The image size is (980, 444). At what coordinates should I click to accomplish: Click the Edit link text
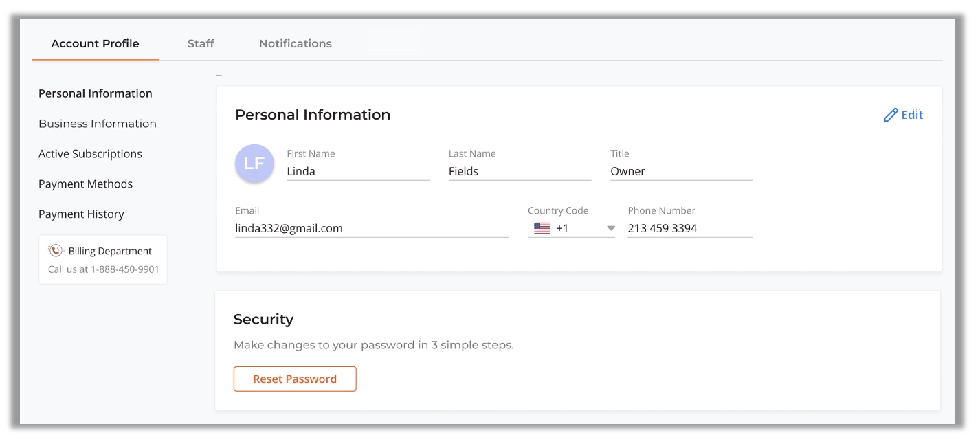coord(912,115)
